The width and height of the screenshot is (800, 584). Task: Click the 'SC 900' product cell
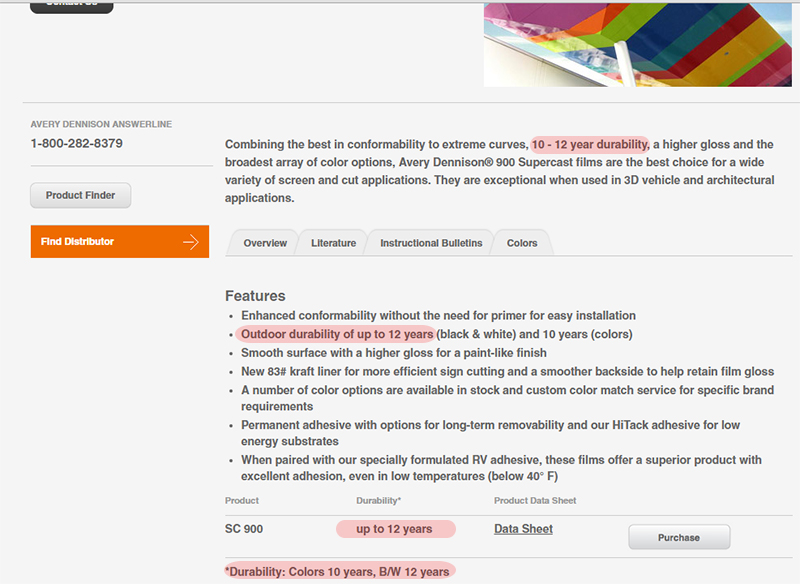(244, 529)
